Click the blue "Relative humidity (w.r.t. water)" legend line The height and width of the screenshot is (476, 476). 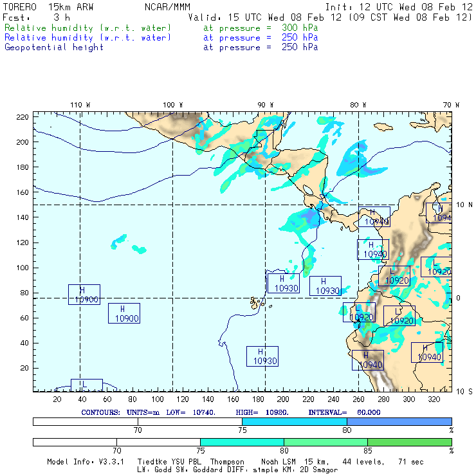click(x=87, y=38)
